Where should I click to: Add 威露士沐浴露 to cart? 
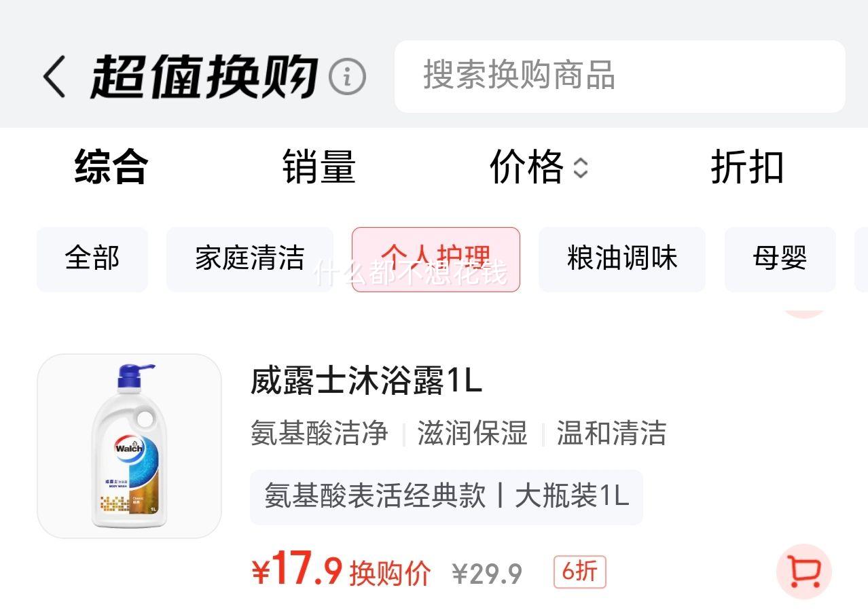[804, 572]
